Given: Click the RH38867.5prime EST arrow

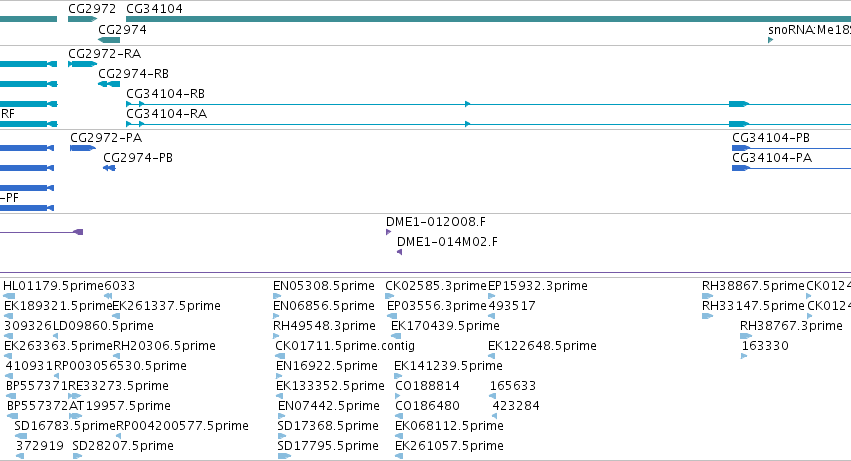Looking at the screenshot, I should pyautogui.click(x=707, y=296).
